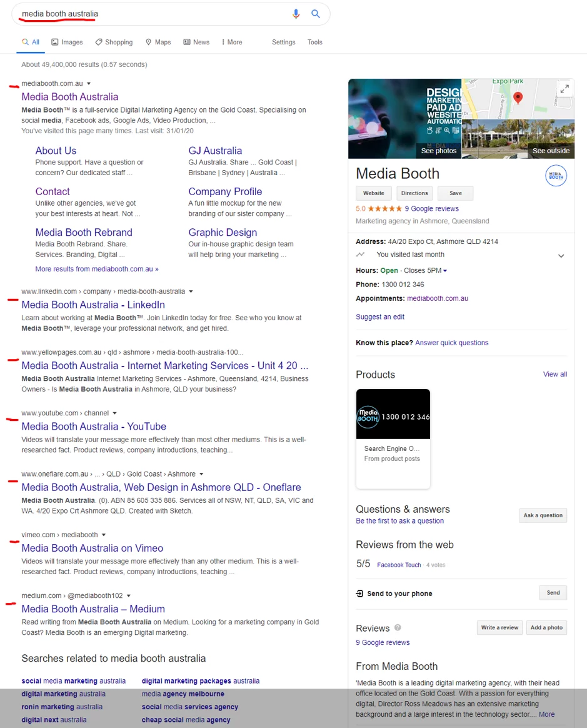Open the Media Booth Australia - YouTube result

click(94, 426)
